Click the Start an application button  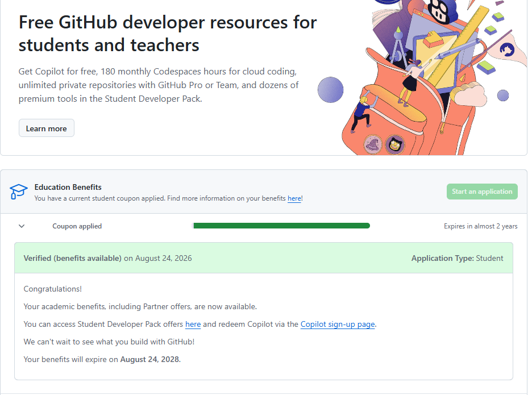click(482, 192)
